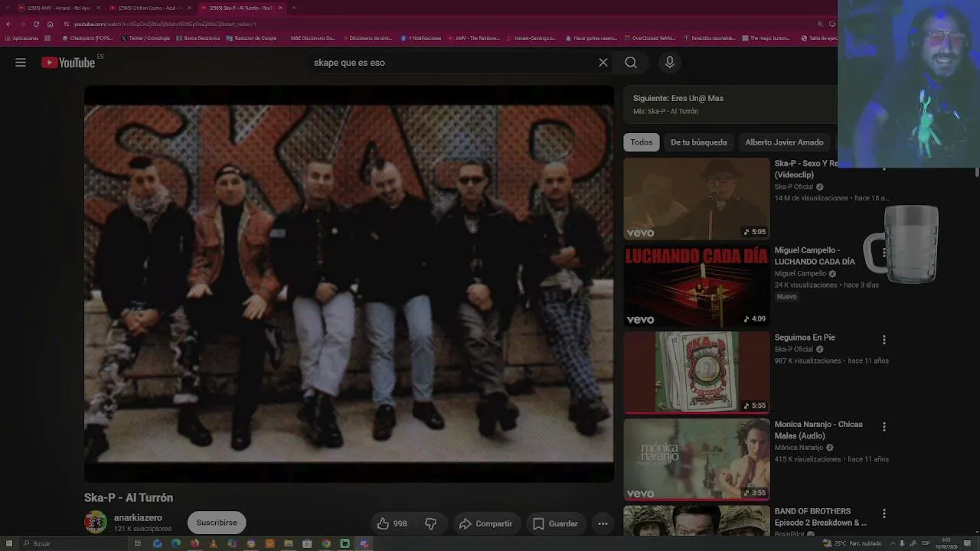Open the Band of Brothers video thumbnail

click(x=697, y=520)
